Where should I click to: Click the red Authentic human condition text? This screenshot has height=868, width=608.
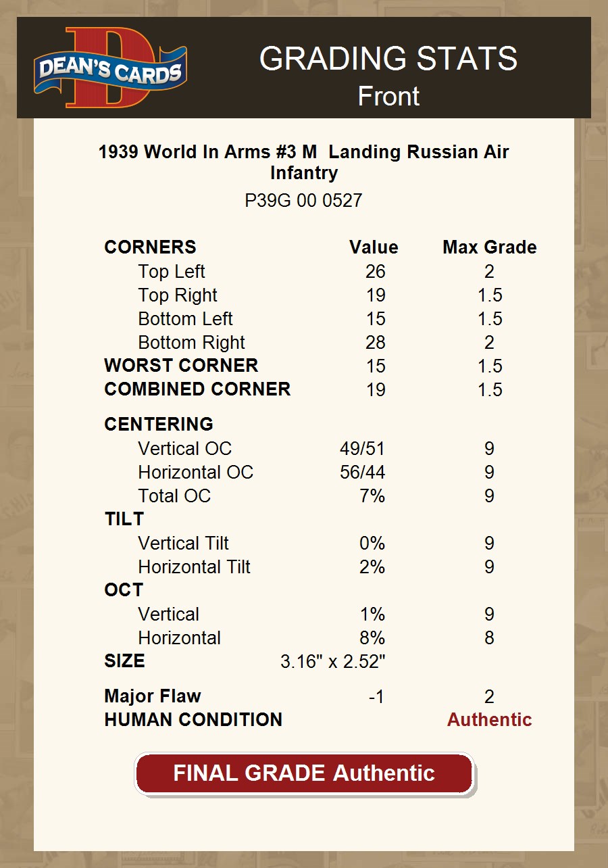489,720
